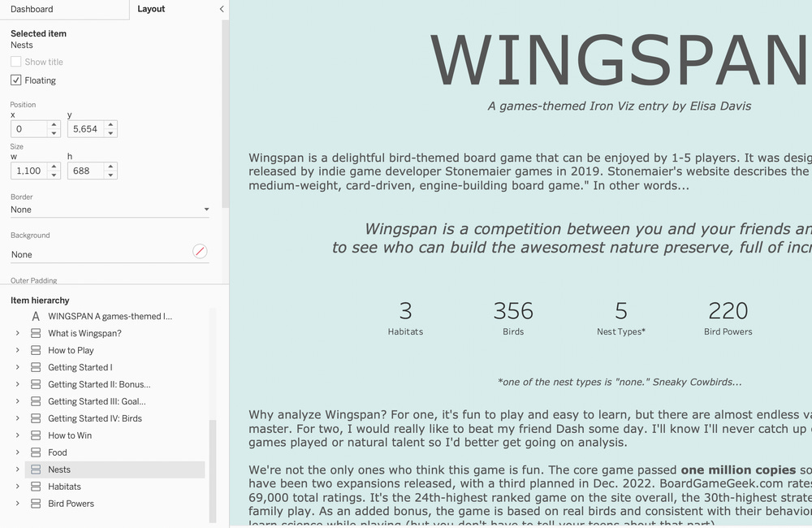812x528 pixels.
Task: Click the WINGSPAN dashboard title
Action: pos(620,60)
